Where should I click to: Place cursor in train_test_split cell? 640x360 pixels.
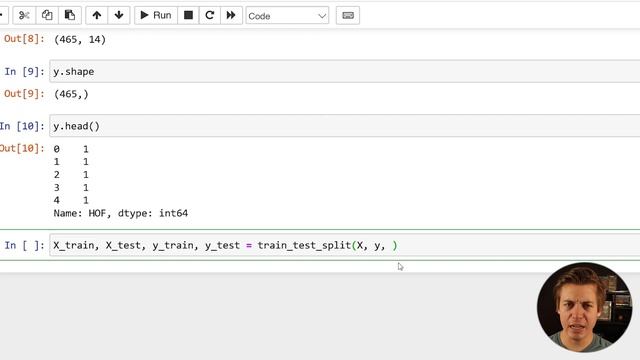click(344, 245)
